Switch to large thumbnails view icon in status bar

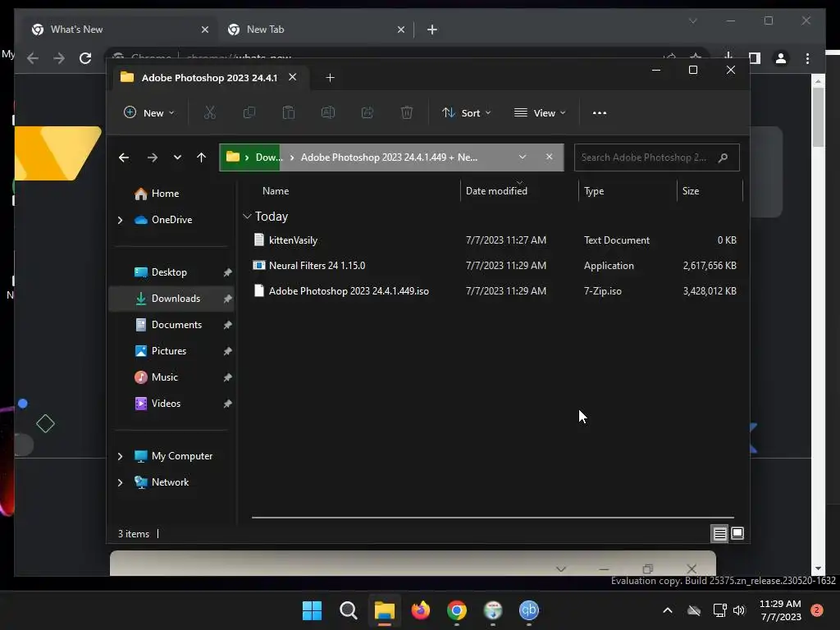click(x=737, y=533)
